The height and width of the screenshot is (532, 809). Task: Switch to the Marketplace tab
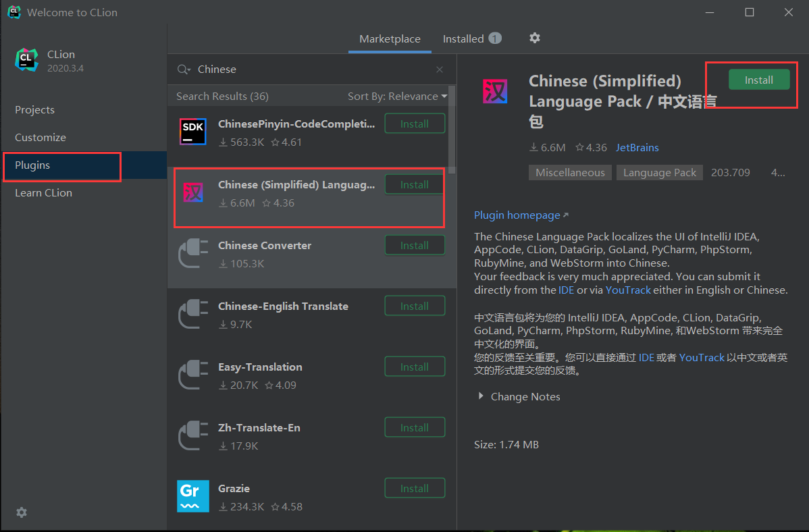click(390, 38)
